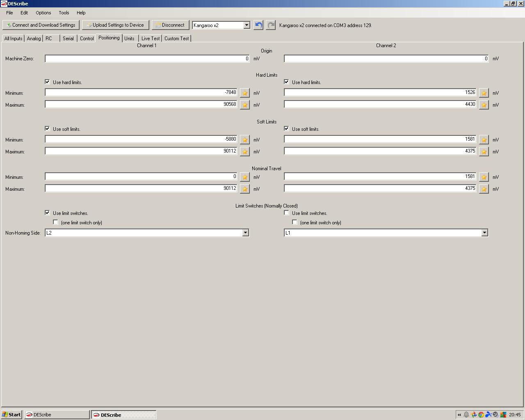The height and width of the screenshot is (420, 525).
Task: Click star button for Channel 2 nominal travel maximum
Action: coord(484,189)
